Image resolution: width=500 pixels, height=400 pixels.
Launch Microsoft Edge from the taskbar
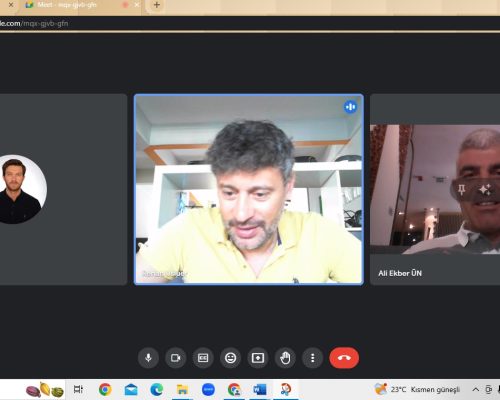[157, 389]
